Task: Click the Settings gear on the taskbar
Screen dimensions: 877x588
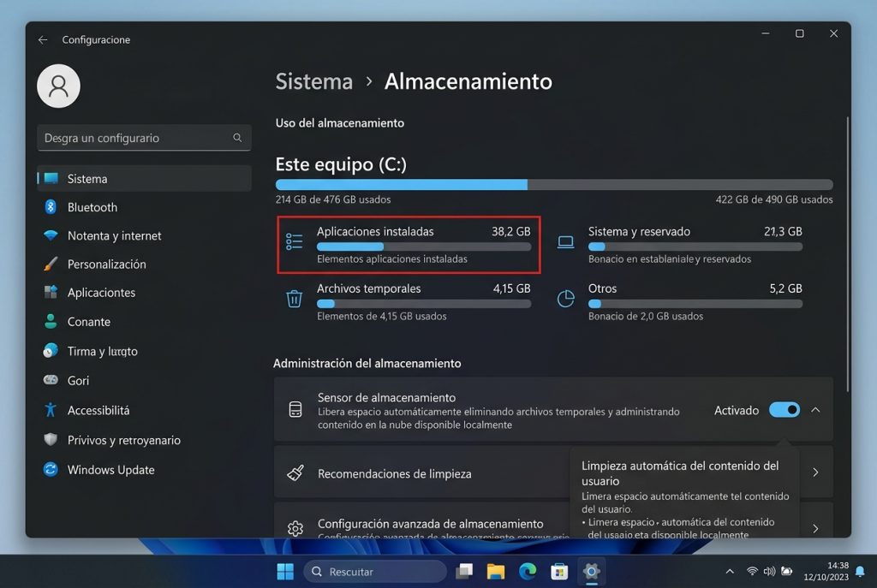Action: tap(591, 571)
